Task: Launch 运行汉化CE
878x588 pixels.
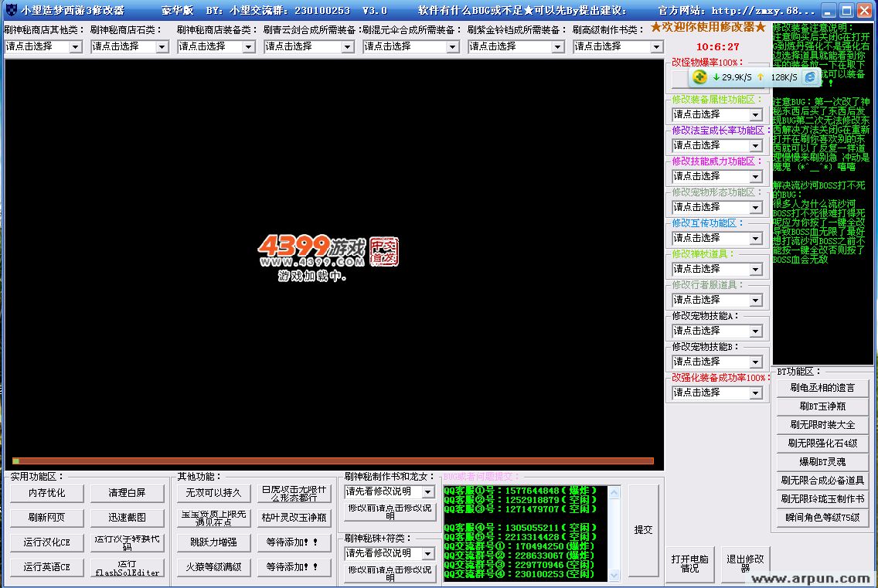Action: click(47, 542)
